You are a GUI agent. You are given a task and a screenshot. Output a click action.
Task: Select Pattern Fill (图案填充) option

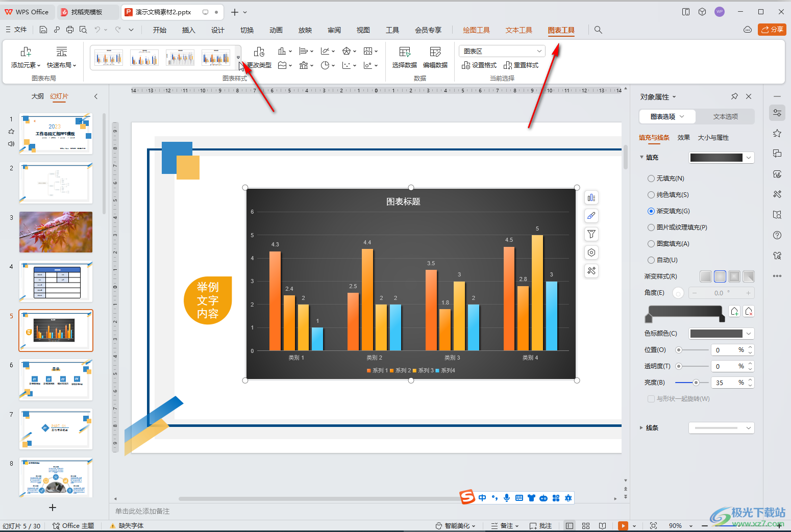(651, 244)
